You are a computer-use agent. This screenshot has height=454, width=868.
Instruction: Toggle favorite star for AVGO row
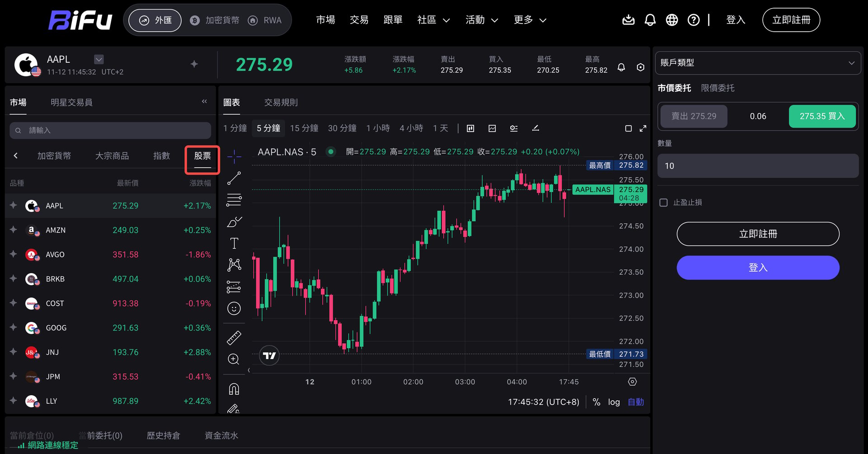click(x=14, y=254)
